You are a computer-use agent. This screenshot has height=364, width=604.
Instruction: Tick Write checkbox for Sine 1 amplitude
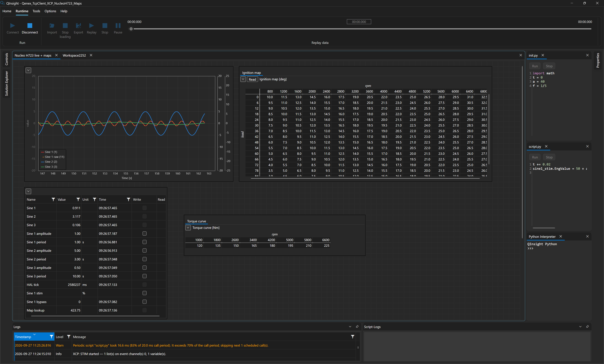coord(144,233)
